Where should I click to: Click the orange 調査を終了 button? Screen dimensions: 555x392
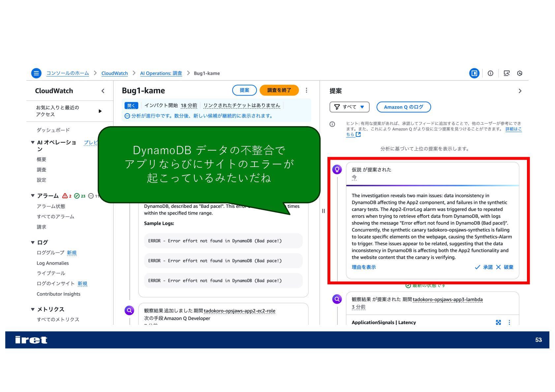pos(279,90)
